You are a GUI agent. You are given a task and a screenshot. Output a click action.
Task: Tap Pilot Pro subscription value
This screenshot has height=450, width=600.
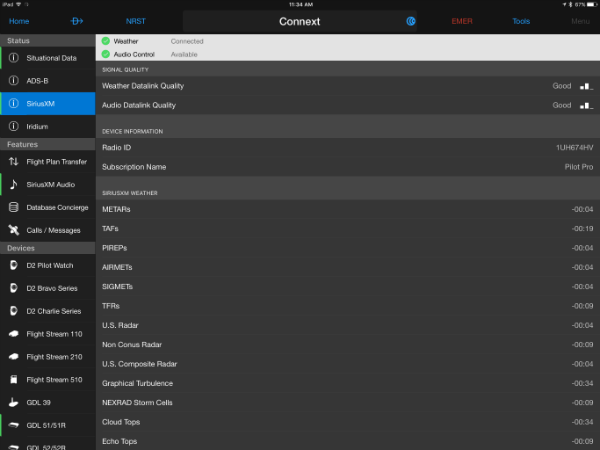(x=579, y=167)
